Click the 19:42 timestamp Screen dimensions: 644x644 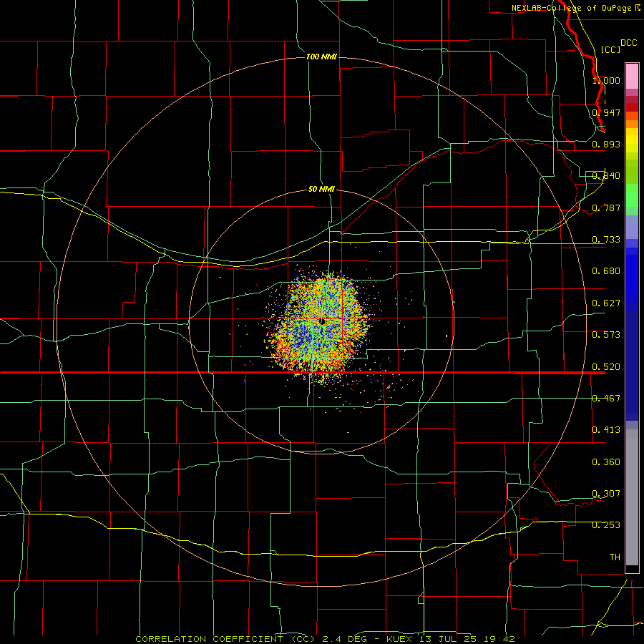click(498, 639)
